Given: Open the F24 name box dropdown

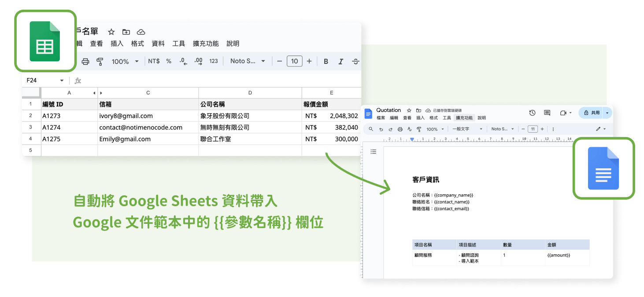Looking at the screenshot, I should [x=62, y=81].
